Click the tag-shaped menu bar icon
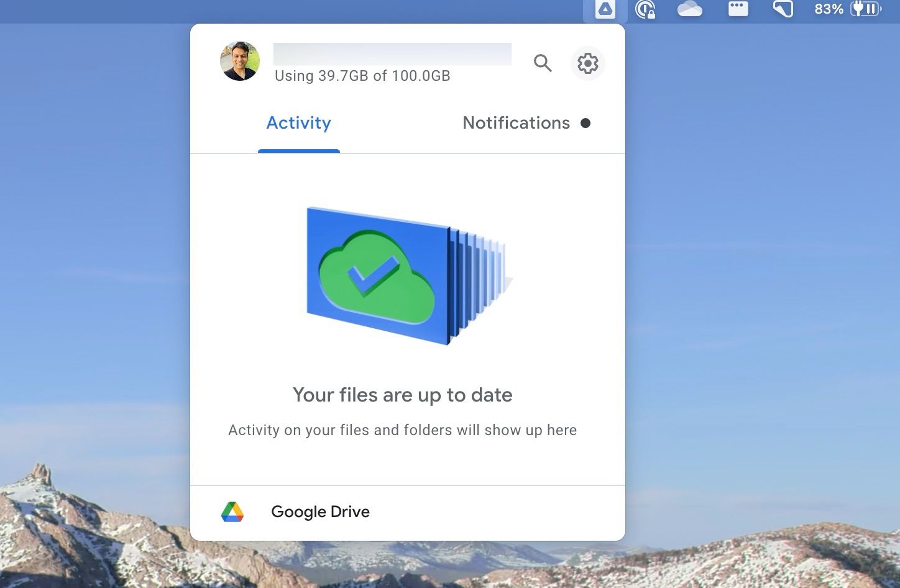 (x=783, y=9)
